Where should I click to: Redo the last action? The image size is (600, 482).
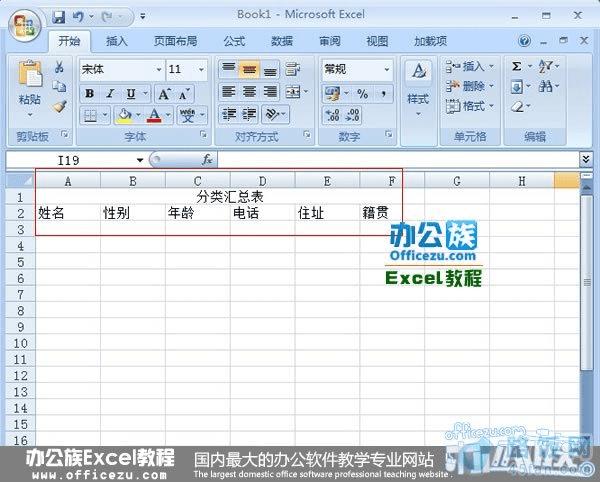107,16
